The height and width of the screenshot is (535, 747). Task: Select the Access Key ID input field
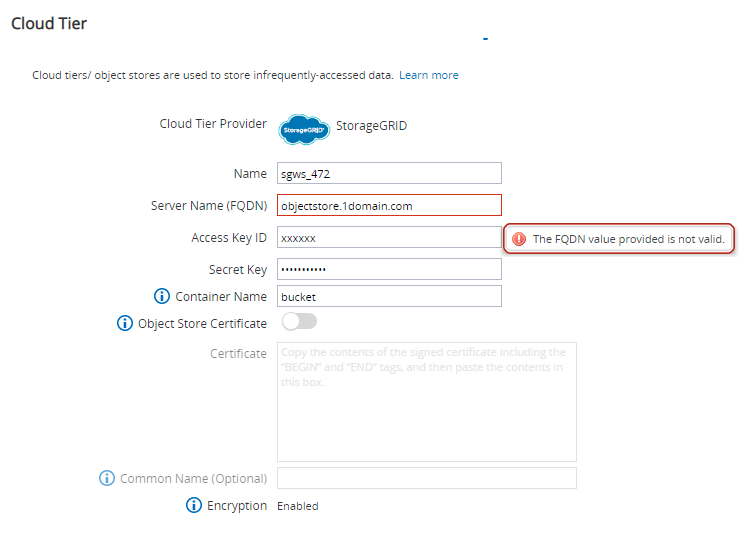388,237
